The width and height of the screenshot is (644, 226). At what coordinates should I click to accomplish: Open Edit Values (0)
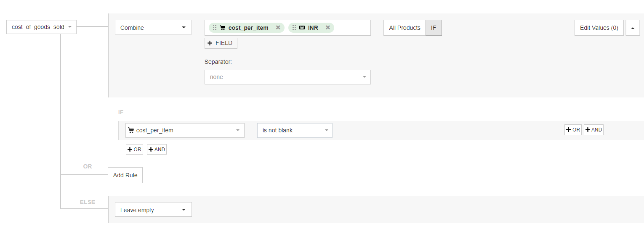pyautogui.click(x=599, y=28)
